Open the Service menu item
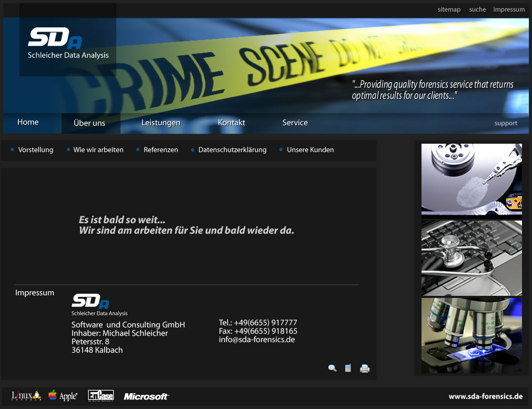The width and height of the screenshot is (532, 409). click(295, 123)
